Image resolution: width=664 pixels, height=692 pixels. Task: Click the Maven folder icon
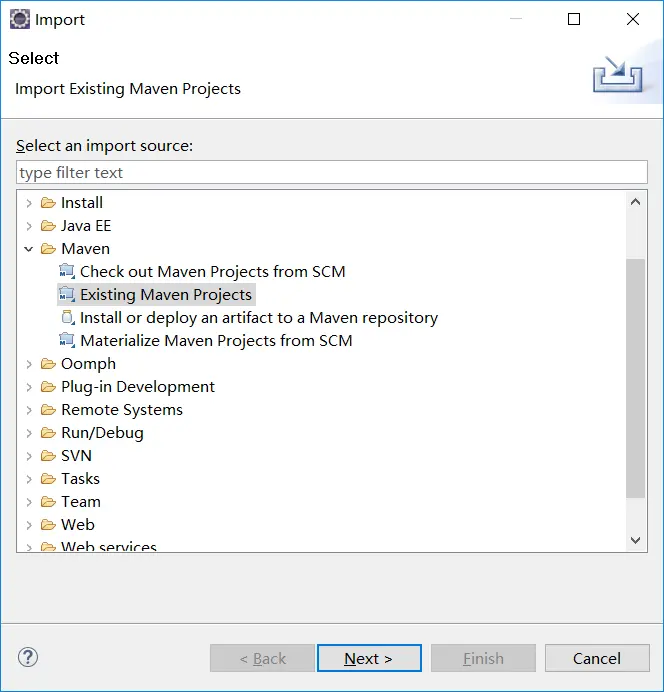[48, 249]
